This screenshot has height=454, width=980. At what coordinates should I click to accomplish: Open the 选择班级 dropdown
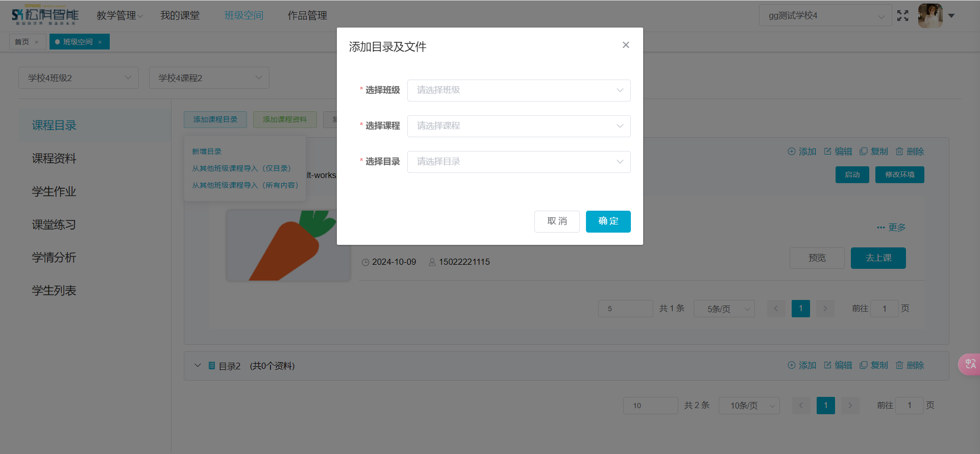click(519, 90)
